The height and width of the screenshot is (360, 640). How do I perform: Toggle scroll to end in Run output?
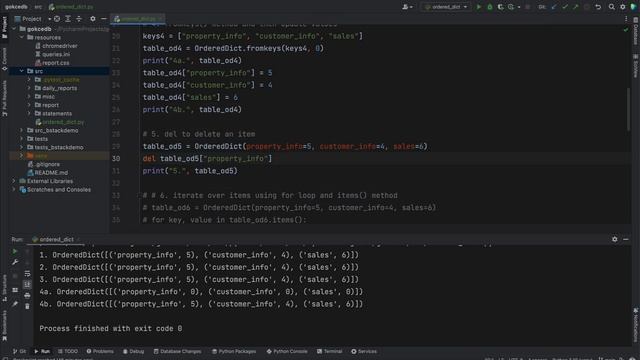pos(27,284)
